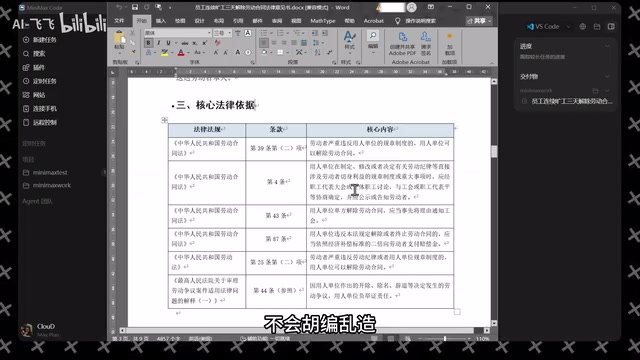The image size is (640, 360).
Task: Collapse the Word ribbon
Action: coord(491,63)
